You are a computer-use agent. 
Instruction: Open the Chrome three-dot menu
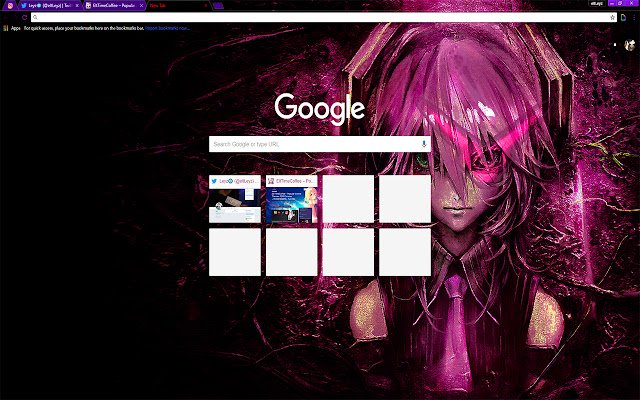pyautogui.click(x=634, y=17)
